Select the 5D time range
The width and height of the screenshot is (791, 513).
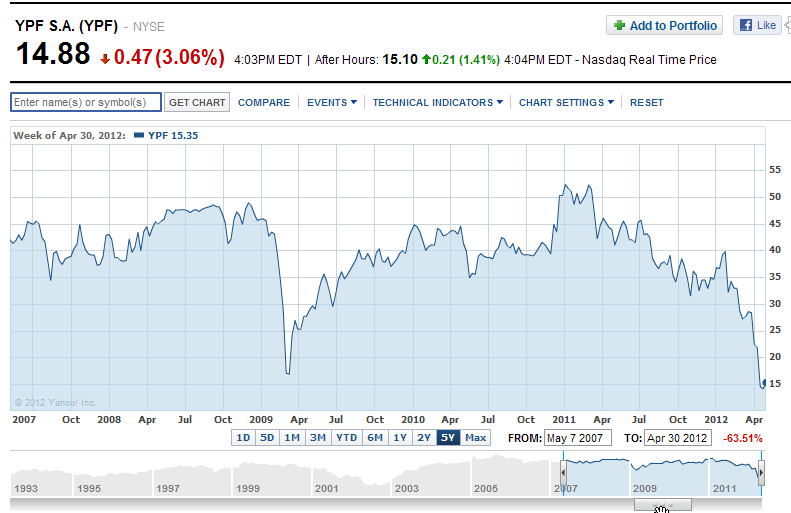click(x=267, y=438)
